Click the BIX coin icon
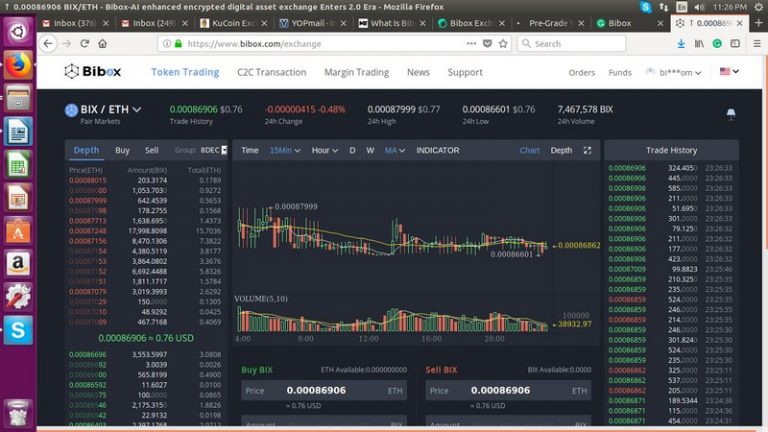This screenshot has height=432, width=768. tap(72, 110)
